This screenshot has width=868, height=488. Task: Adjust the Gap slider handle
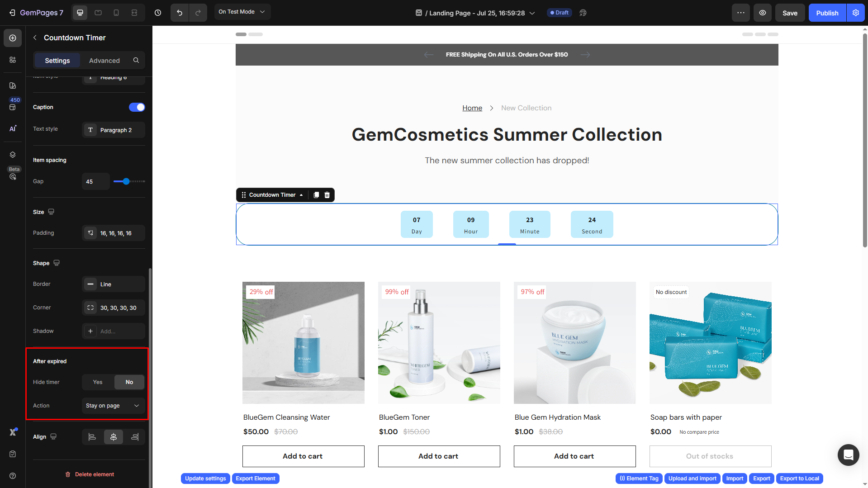[126, 181]
